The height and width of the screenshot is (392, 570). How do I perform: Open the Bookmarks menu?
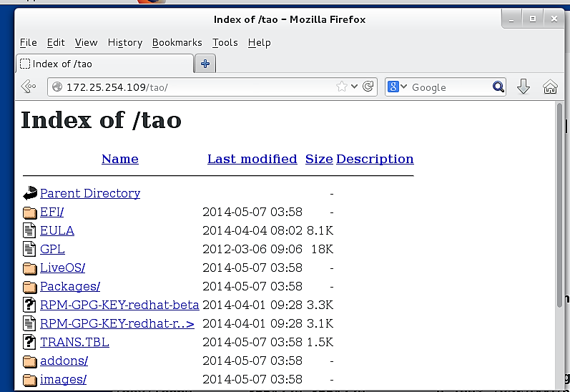(177, 42)
